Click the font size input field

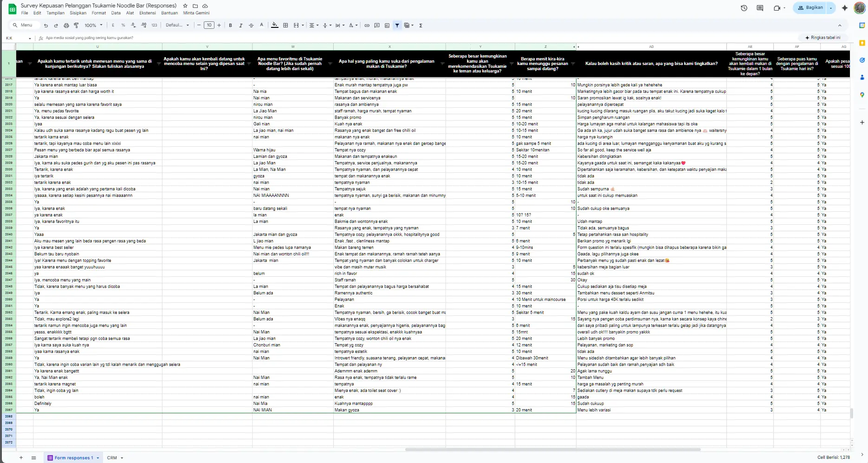click(x=209, y=26)
